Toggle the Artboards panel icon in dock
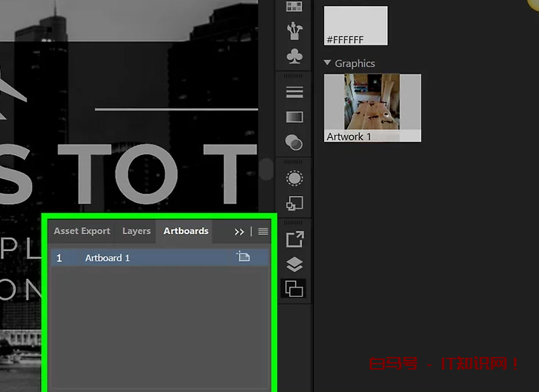 coord(294,289)
